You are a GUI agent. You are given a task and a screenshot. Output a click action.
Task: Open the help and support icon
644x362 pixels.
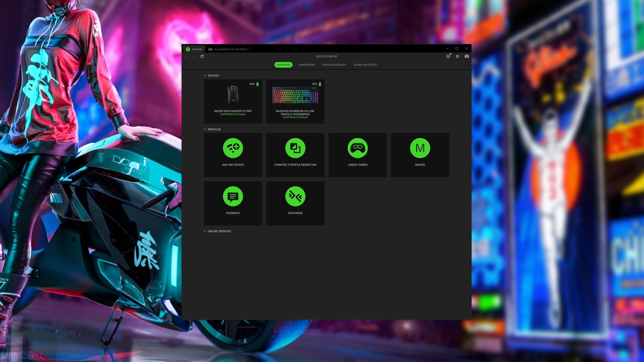[x=467, y=56]
